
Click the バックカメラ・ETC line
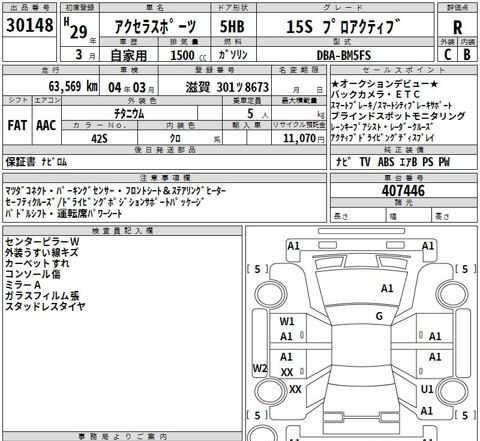[x=375, y=94]
